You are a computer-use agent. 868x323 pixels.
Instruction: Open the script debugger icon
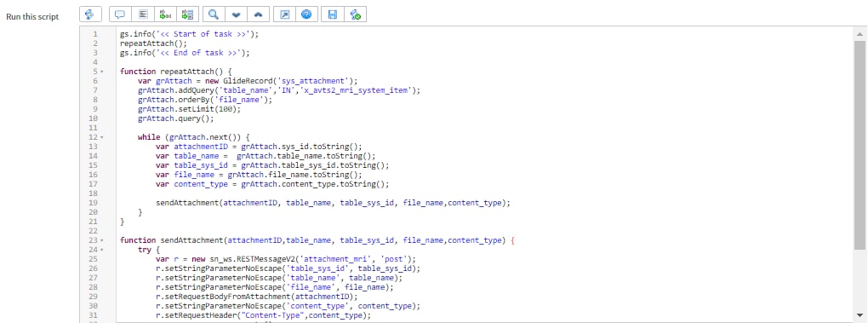coord(356,14)
